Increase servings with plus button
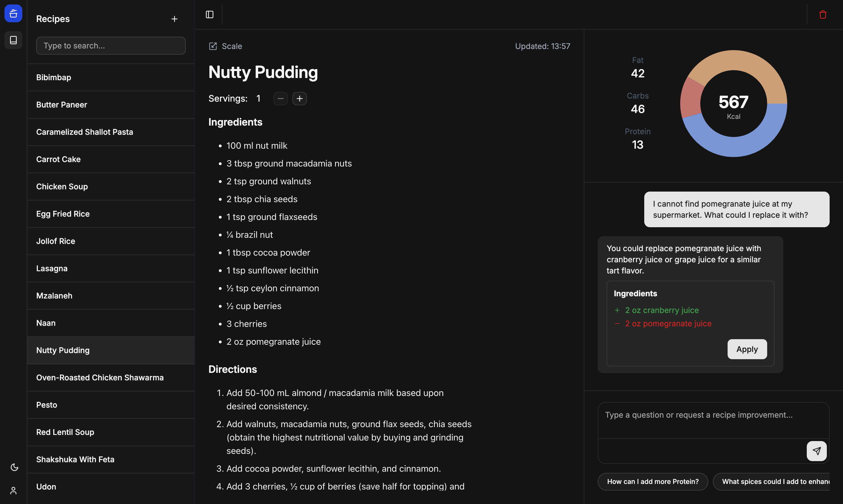Viewport: 843px width, 504px height. click(299, 99)
